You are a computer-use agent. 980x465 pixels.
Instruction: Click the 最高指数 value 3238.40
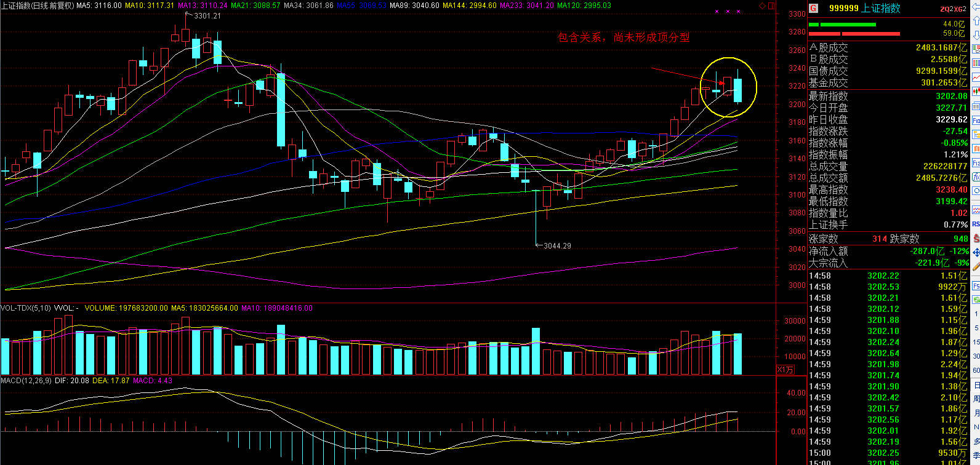[952, 189]
